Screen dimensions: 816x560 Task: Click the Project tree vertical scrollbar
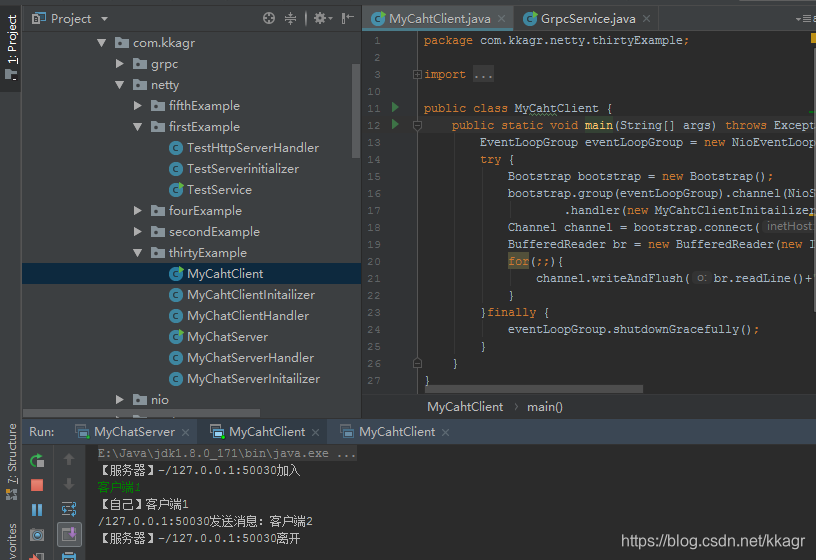click(x=356, y=110)
